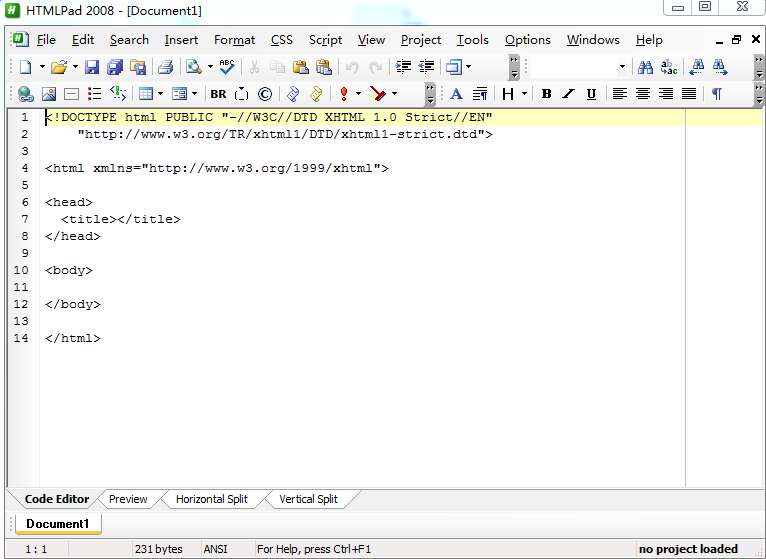
Task: Set center alignment formatting
Action: coord(642,93)
